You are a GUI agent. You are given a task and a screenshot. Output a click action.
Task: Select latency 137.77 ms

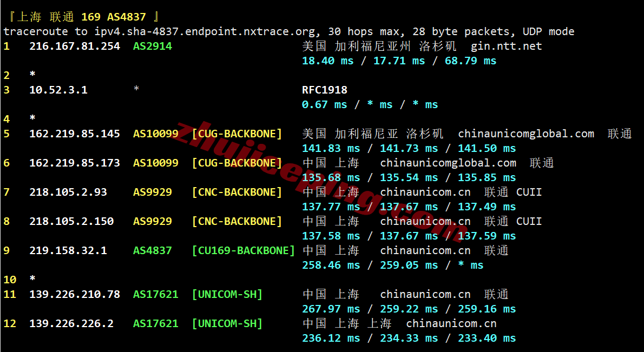point(331,207)
